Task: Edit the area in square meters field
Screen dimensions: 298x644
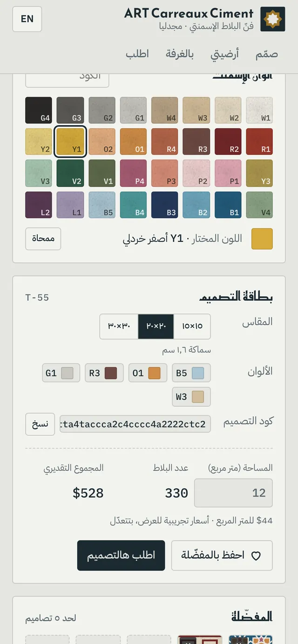Action: [x=233, y=493]
